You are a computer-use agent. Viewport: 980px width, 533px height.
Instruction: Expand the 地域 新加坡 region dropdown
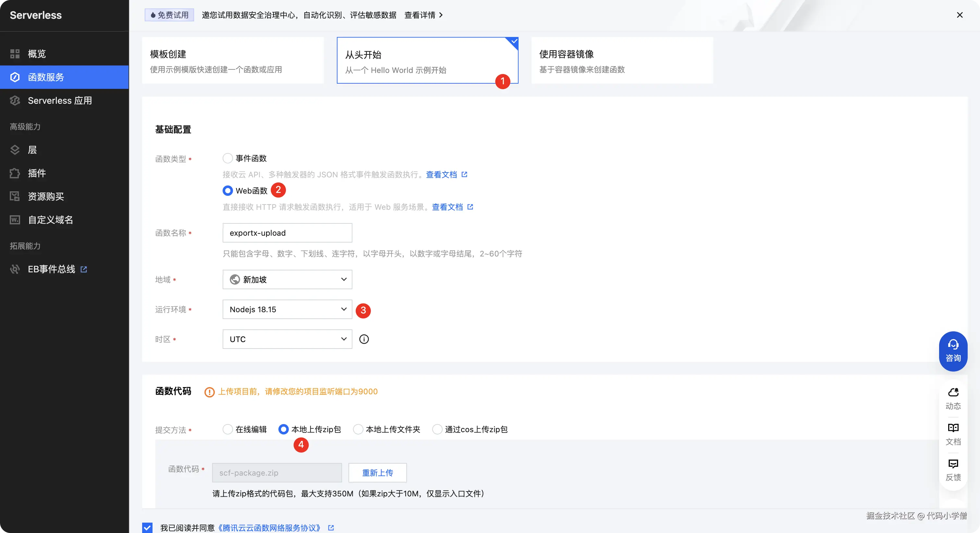coord(287,279)
